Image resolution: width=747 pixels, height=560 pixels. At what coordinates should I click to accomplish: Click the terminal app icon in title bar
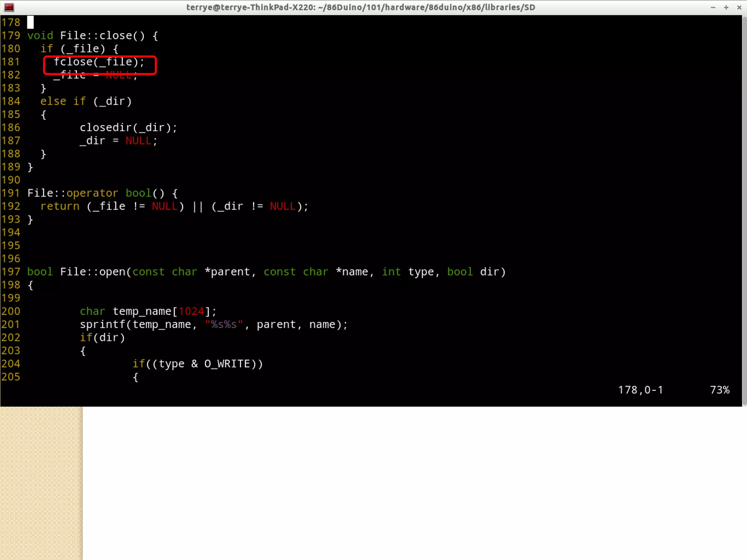(x=9, y=7)
